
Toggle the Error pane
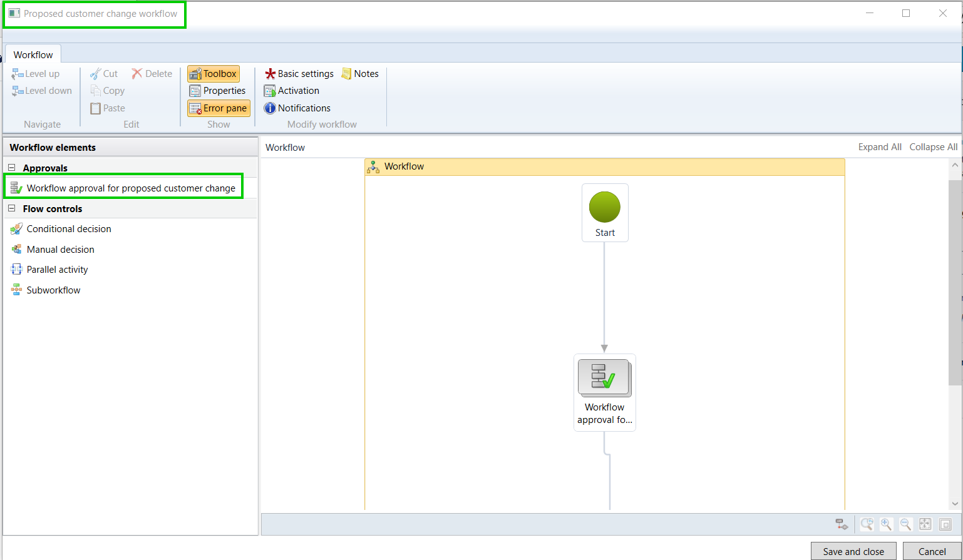[x=219, y=108]
